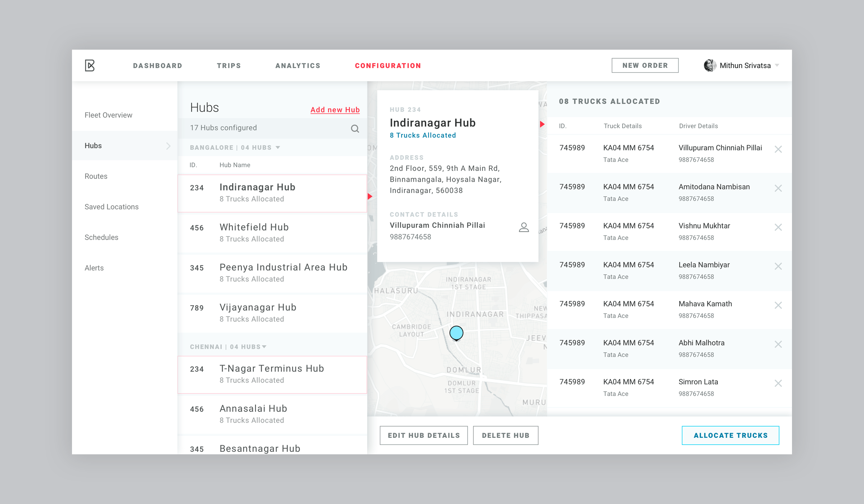864x504 pixels.
Task: Click the user/contact icon next to Villupuram
Action: [x=523, y=228]
